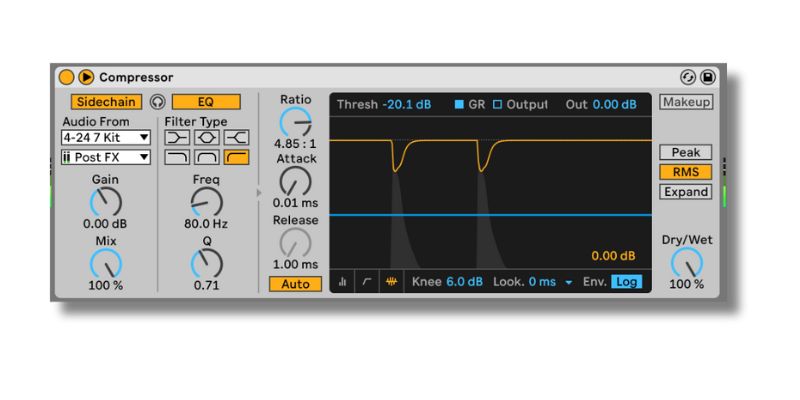Toggle the Auto release button
The image size is (800, 400).
[295, 284]
